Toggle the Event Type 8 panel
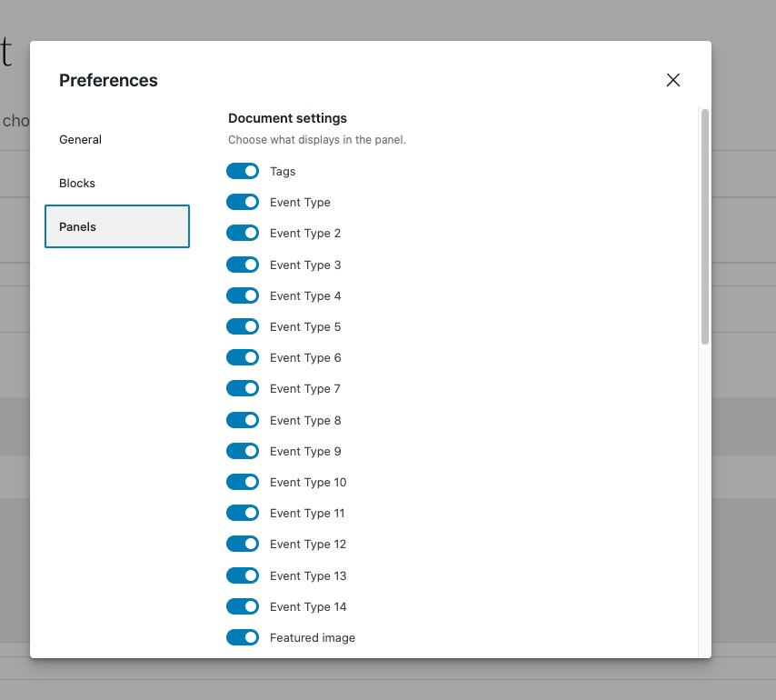The image size is (776, 700). pos(243,420)
